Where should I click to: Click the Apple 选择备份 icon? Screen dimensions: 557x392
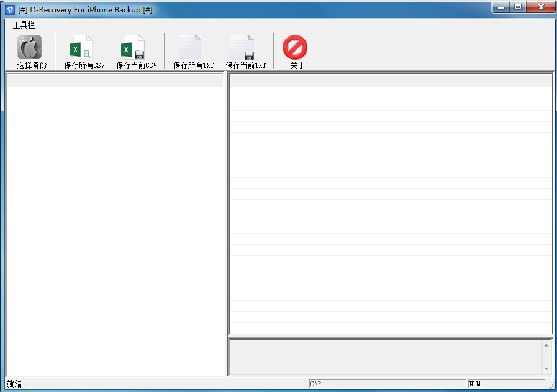pos(29,47)
